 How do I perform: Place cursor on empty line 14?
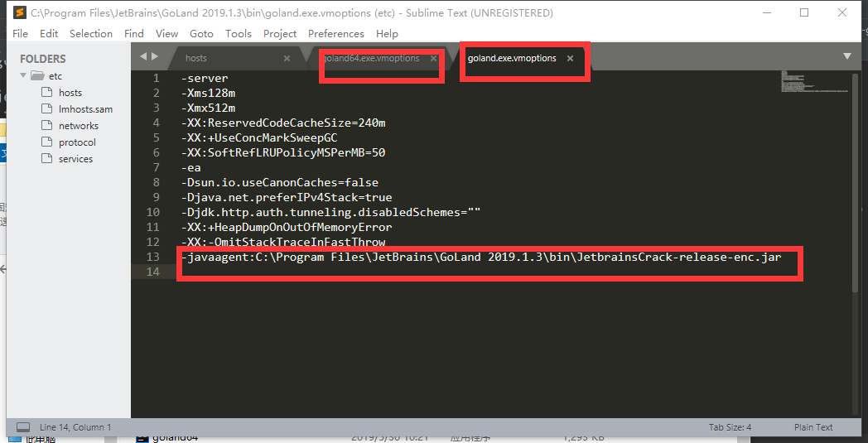[x=489, y=272]
